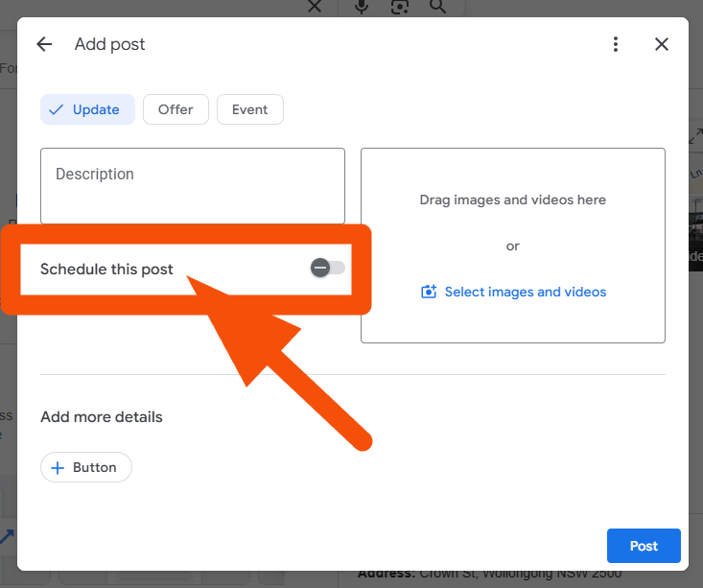Toggle the Schedule this post switch
The width and height of the screenshot is (703, 588).
[x=327, y=268]
